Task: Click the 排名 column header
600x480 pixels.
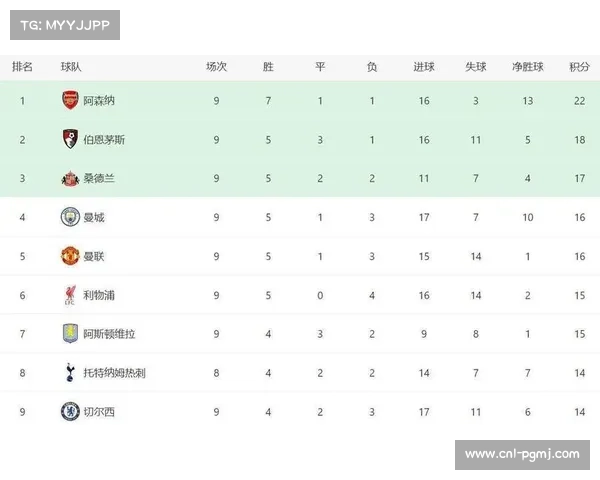Action: click(x=22, y=67)
